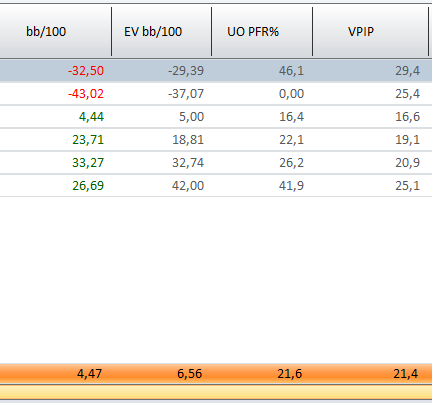Select the bb/100 value 23,71
The image size is (432, 403).
coord(88,140)
